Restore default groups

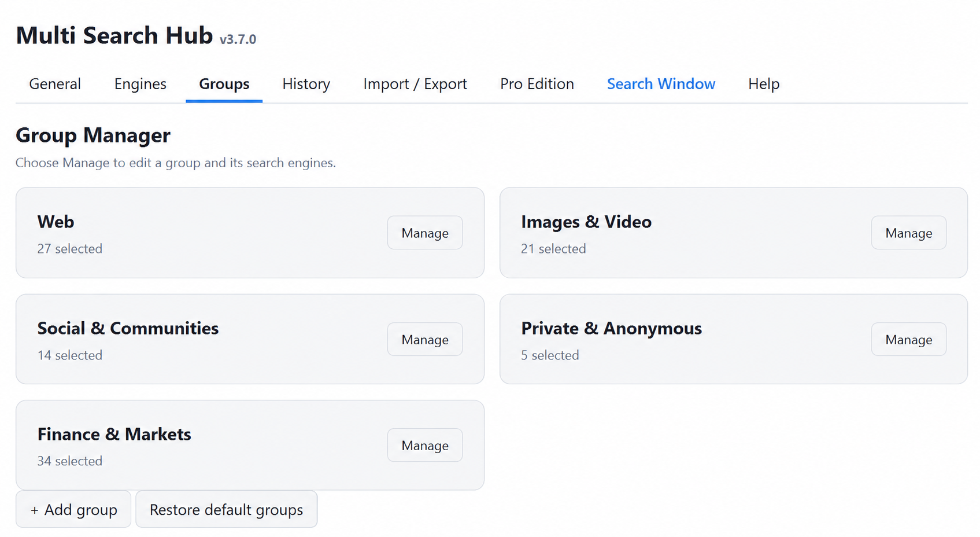click(227, 509)
